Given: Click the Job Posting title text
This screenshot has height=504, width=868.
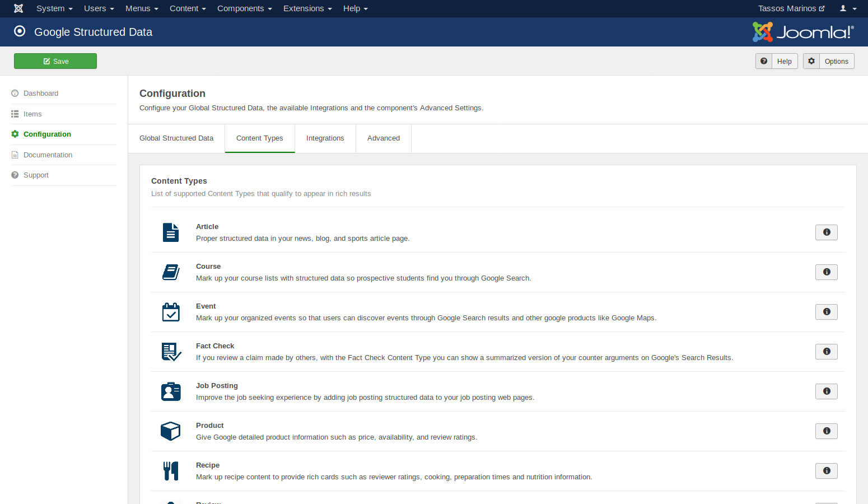Looking at the screenshot, I should (x=217, y=386).
